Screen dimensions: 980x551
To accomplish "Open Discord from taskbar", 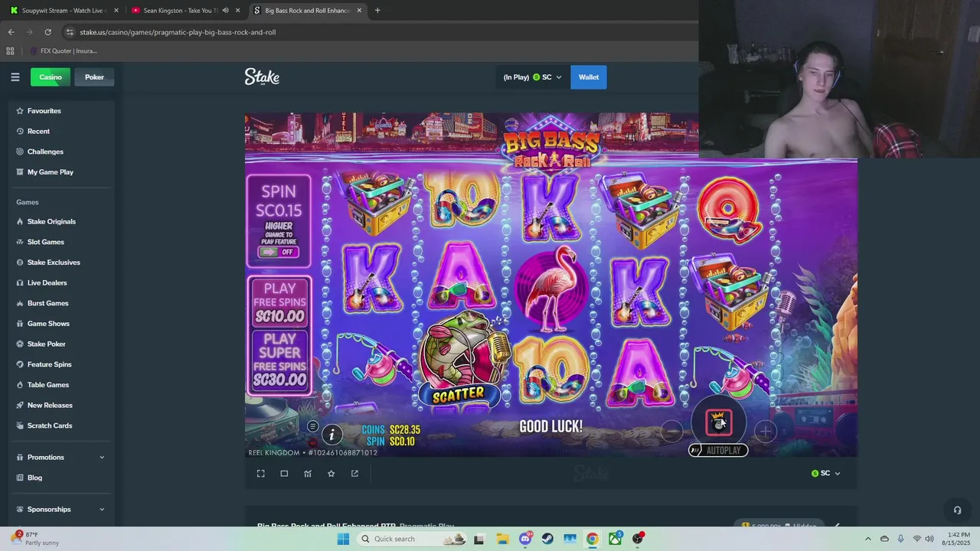I will tap(525, 539).
